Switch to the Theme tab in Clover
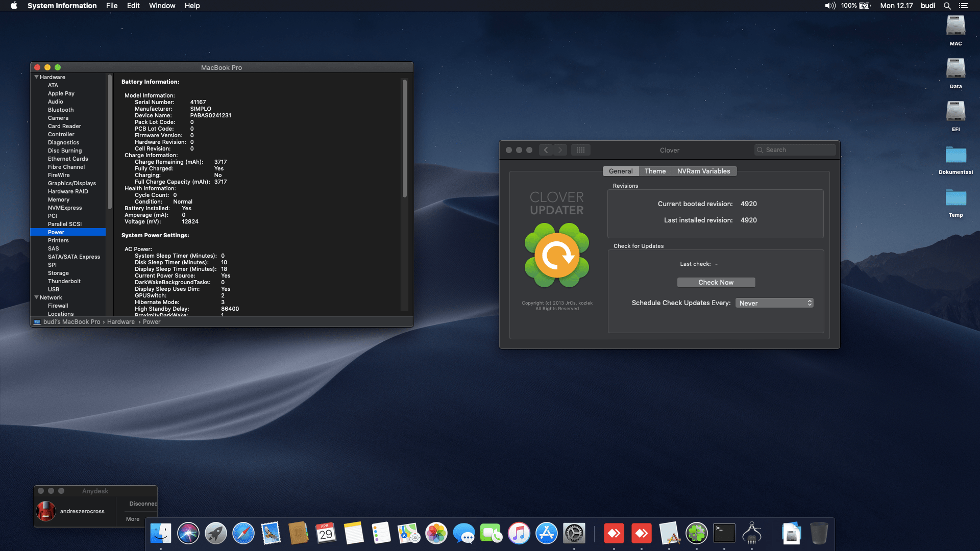980x551 pixels. click(x=655, y=171)
